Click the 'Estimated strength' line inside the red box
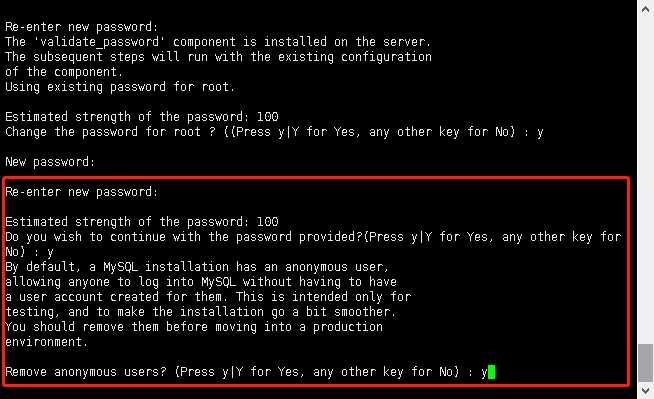This screenshot has width=654, height=399. [x=142, y=222]
